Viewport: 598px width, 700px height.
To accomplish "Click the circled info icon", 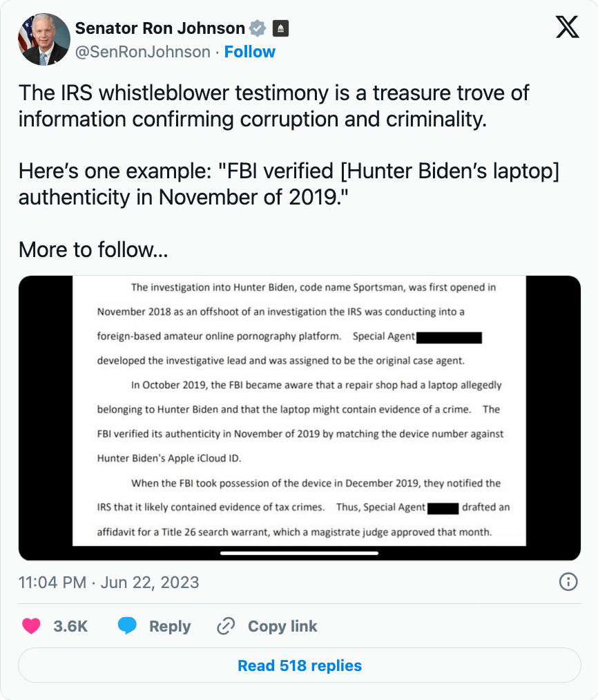I will click(568, 582).
